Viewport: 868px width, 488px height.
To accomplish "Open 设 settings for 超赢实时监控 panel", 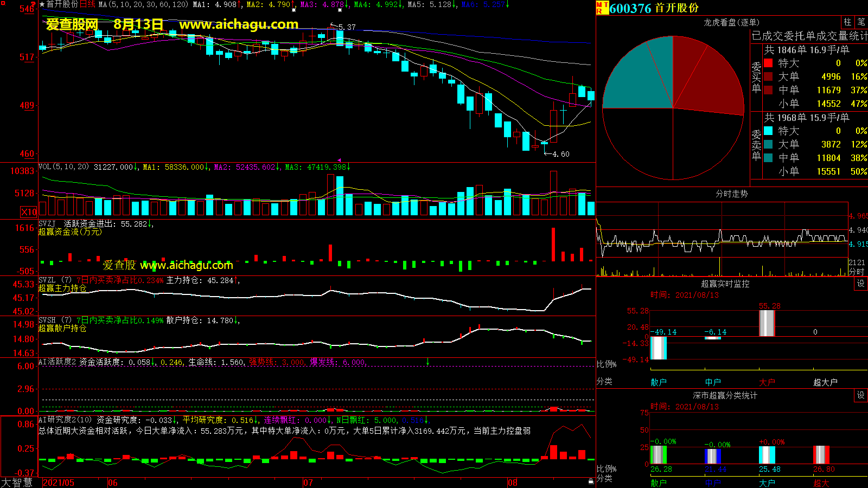I will 860,284.
